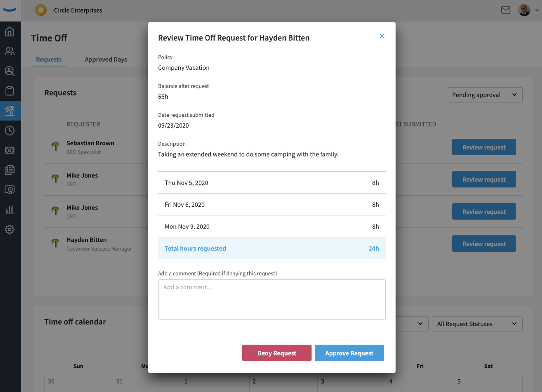This screenshot has height=392, width=542.
Task: Click the palm tree icon beside Sebastian Brown
Action: (x=55, y=146)
